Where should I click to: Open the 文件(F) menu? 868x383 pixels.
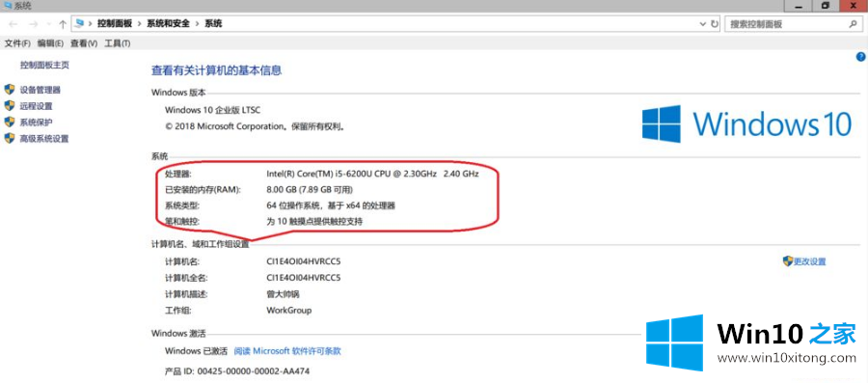pyautogui.click(x=17, y=43)
